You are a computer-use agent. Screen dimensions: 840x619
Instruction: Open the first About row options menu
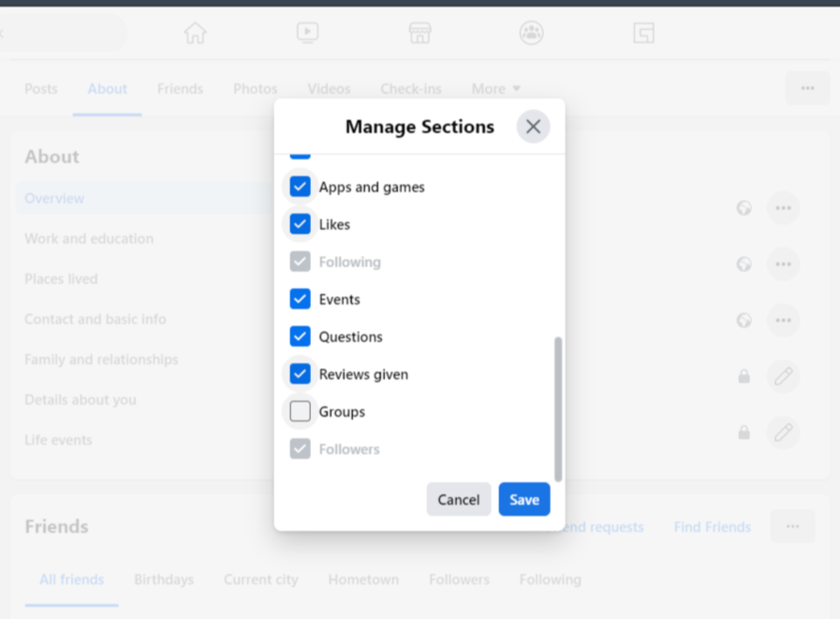783,208
